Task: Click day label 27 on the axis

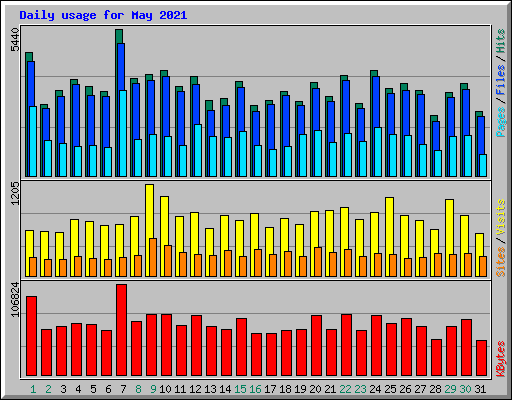Action: pyautogui.click(x=420, y=389)
